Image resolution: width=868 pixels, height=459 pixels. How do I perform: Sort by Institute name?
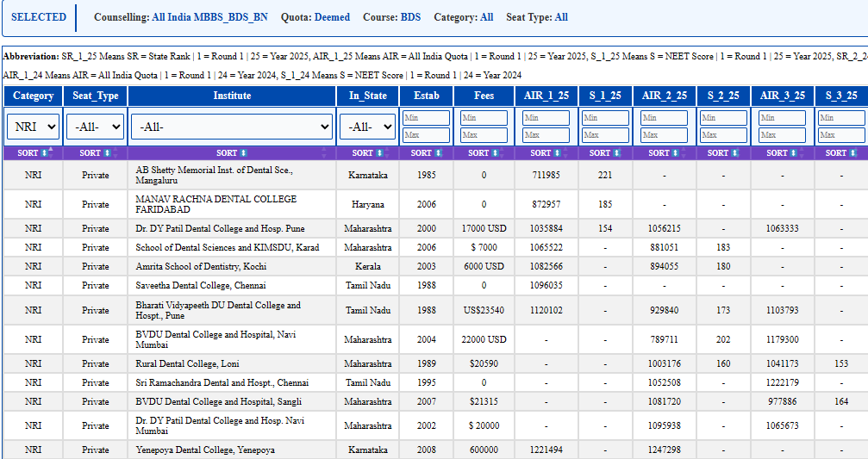coord(232,153)
